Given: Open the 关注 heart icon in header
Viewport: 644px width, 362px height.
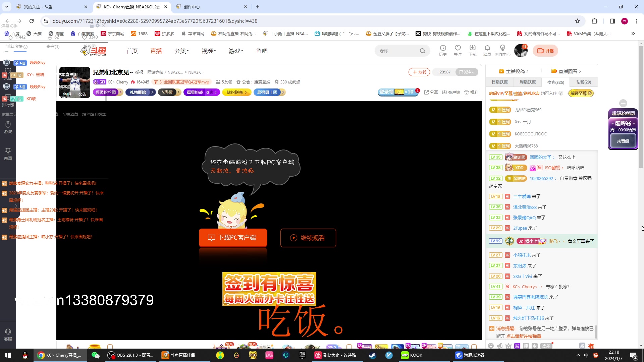Looking at the screenshot, I should 458,51.
